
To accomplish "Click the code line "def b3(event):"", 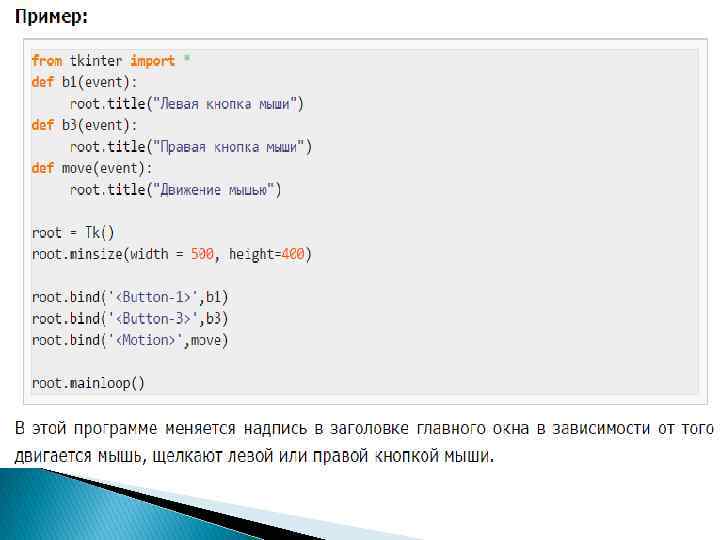I will point(84,125).
